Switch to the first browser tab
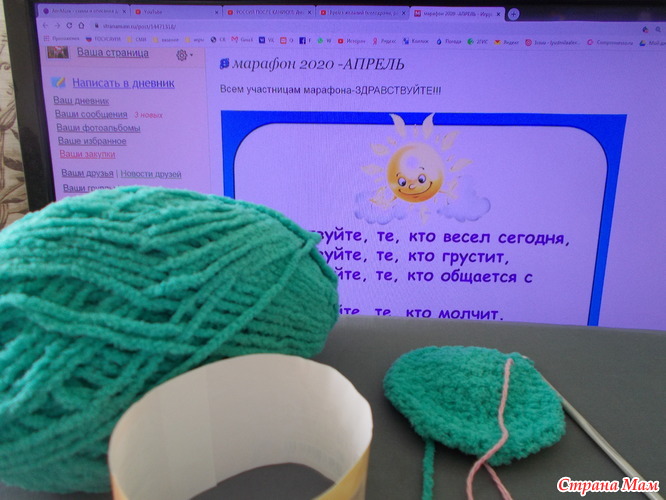The width and height of the screenshot is (666, 500). point(82,11)
